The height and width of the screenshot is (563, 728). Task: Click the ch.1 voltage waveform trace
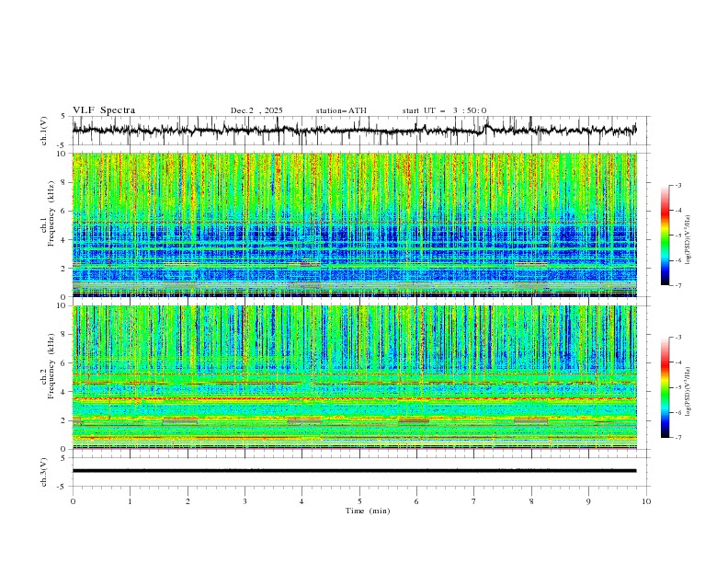click(354, 131)
